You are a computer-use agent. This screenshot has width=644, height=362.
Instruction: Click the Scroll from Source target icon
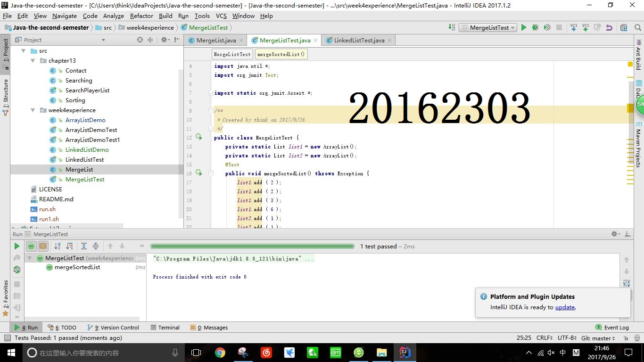tap(140, 40)
